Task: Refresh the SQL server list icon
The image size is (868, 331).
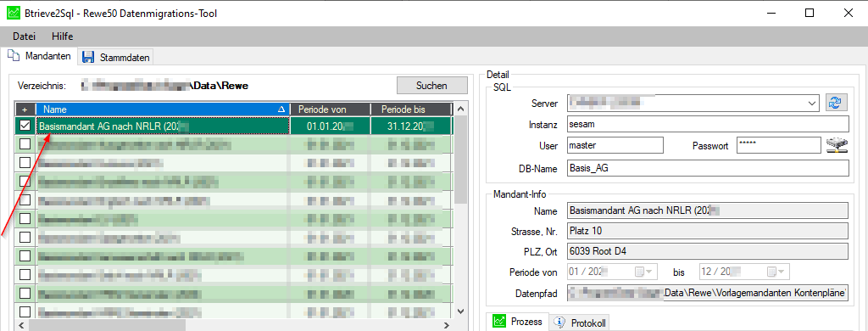Action: 837,103
